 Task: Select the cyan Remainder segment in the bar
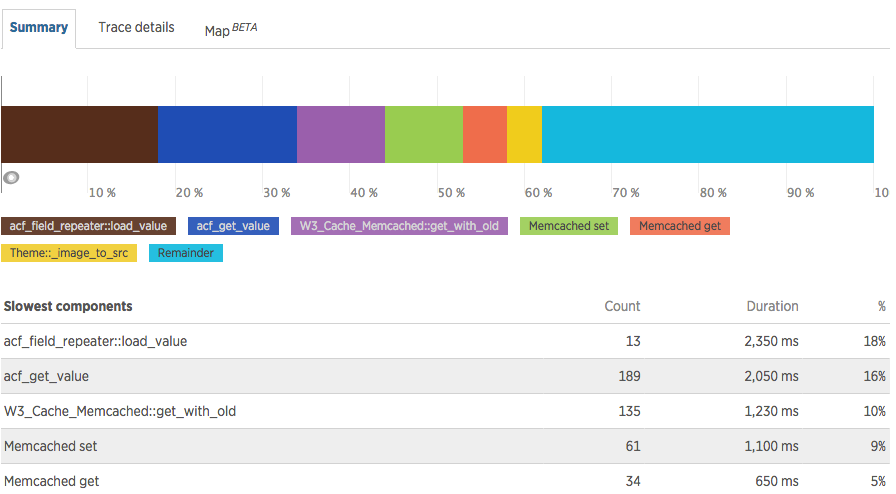click(x=708, y=134)
